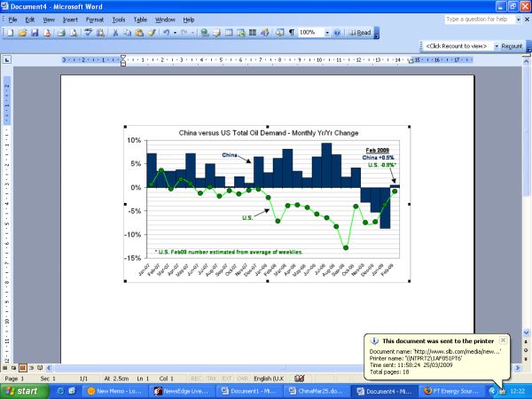Click the Open folder icon

point(22,33)
